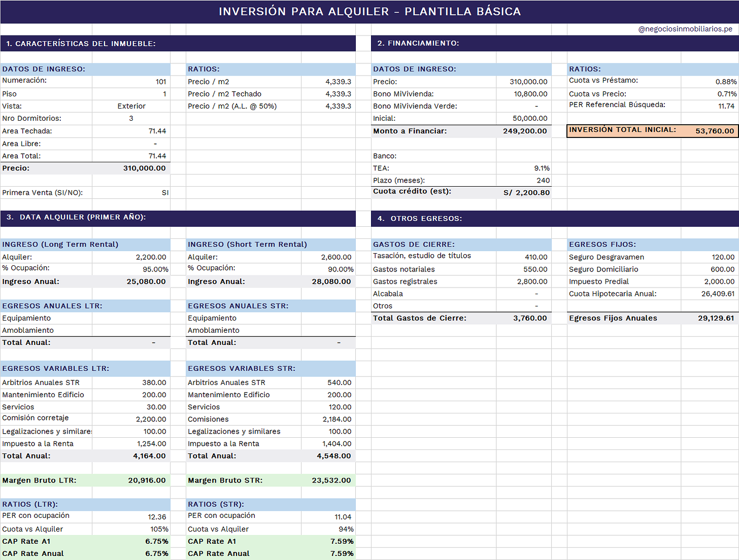Select the Gastos registrales value 2,800.00
Viewport: 739px width, 560px height.
point(524,282)
